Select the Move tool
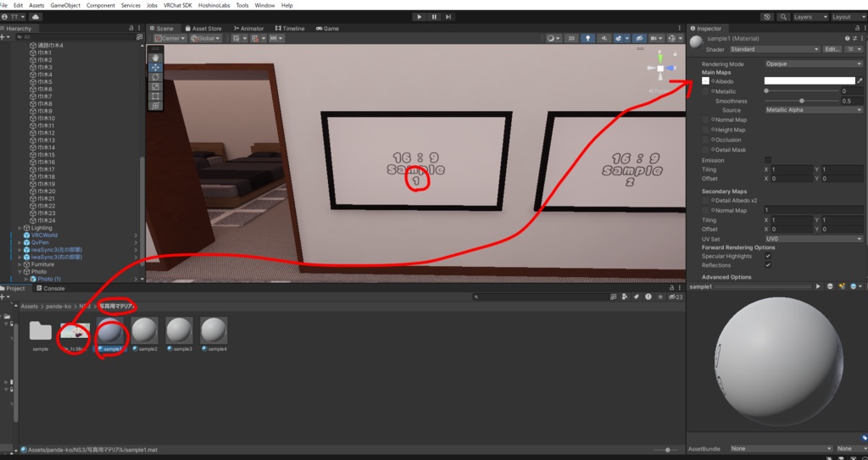Image resolution: width=868 pixels, height=460 pixels. [156, 67]
